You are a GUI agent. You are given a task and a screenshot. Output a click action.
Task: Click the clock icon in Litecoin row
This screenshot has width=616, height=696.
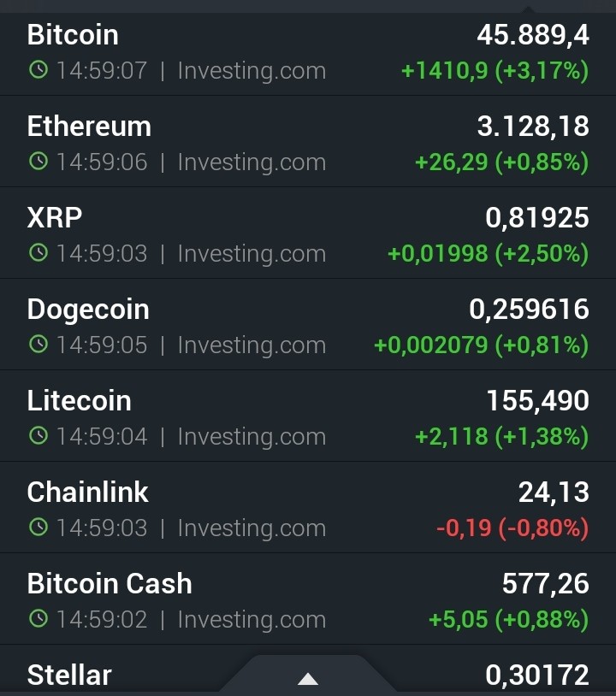click(x=38, y=435)
